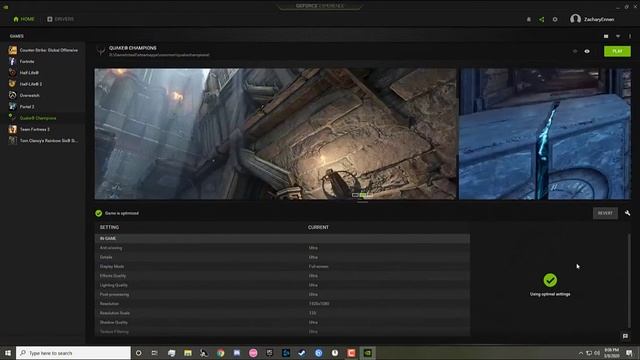Click the CURRENT column header
The width and height of the screenshot is (640, 360).
318,227
